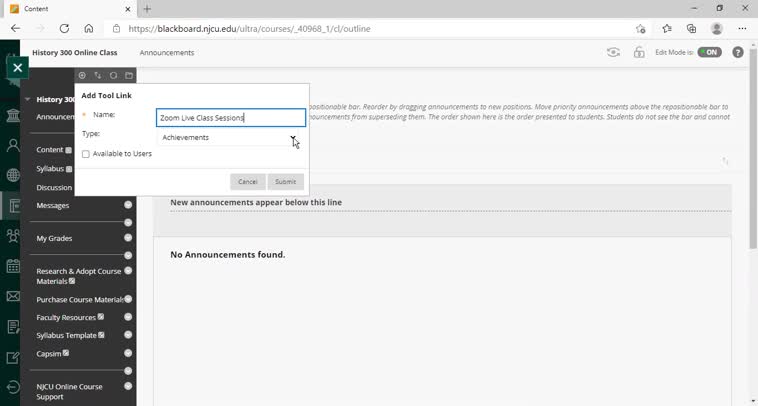Screen dimensions: 758x406
Task: Toggle Edit Mode ON switch
Action: coord(710,52)
